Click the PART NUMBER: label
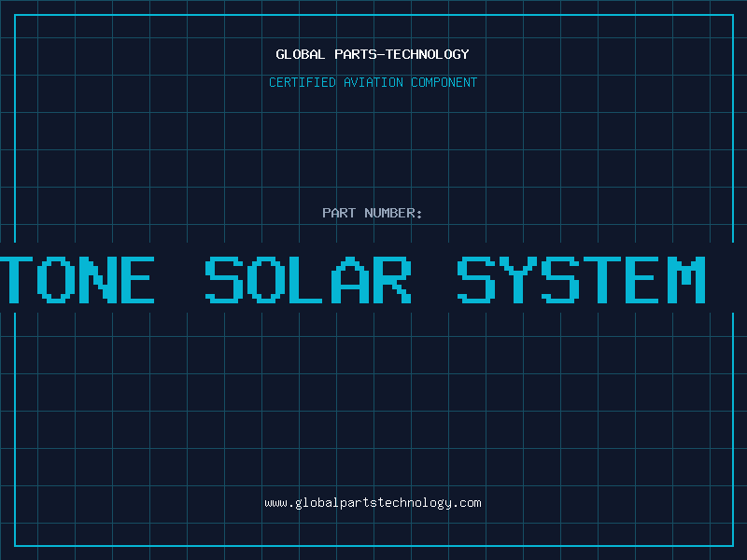This screenshot has height=560, width=747. pyautogui.click(x=373, y=213)
